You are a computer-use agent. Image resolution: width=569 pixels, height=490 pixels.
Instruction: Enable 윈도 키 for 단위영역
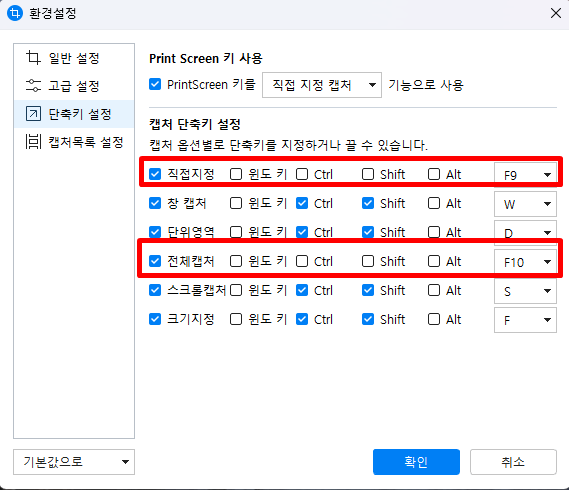236,232
